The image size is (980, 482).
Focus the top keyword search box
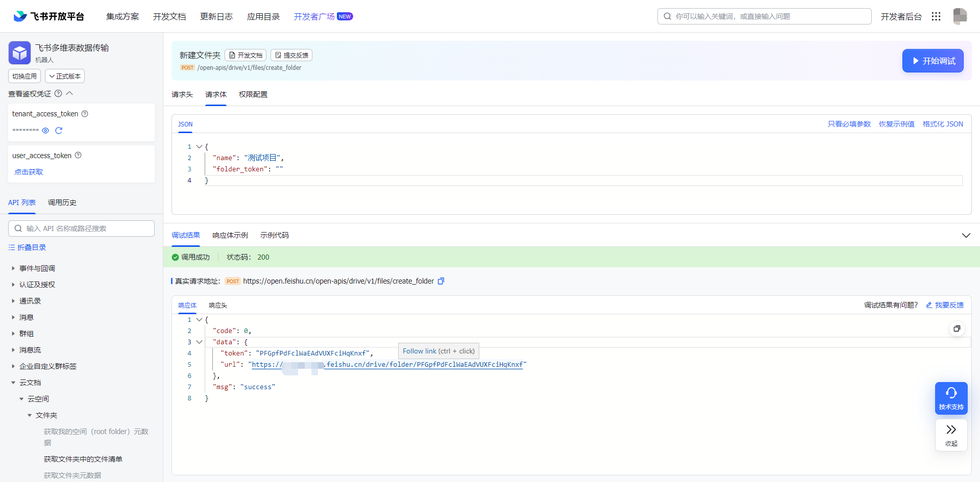[x=764, y=16]
